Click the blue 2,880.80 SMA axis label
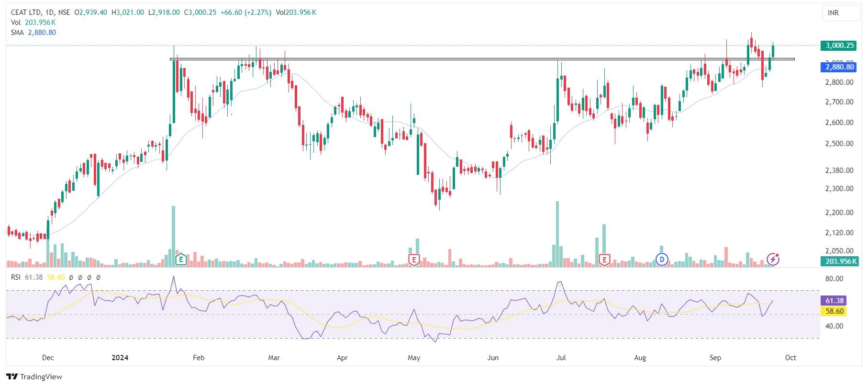 click(838, 67)
